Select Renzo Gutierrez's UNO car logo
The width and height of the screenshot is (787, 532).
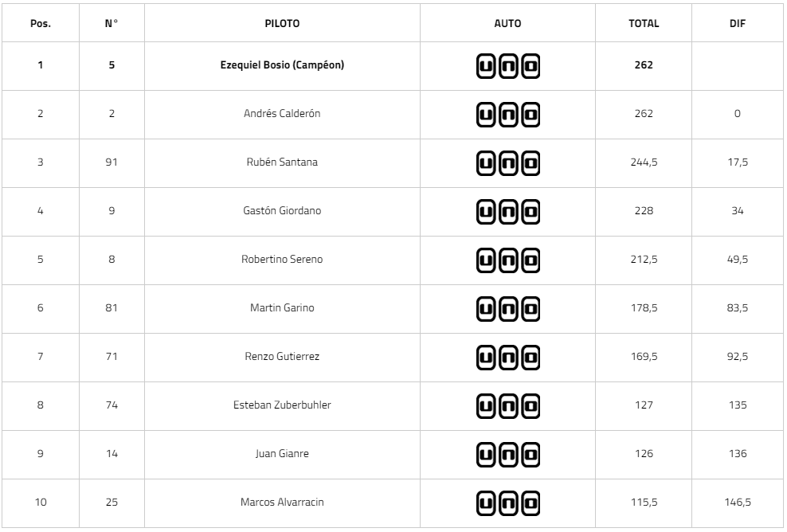pyautogui.click(x=507, y=357)
